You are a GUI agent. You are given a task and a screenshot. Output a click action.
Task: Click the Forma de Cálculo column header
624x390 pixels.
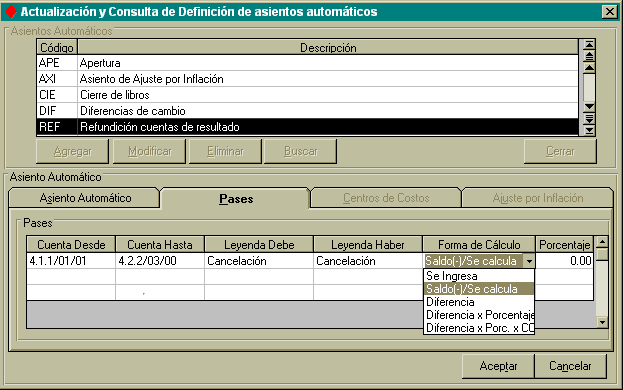[479, 244]
